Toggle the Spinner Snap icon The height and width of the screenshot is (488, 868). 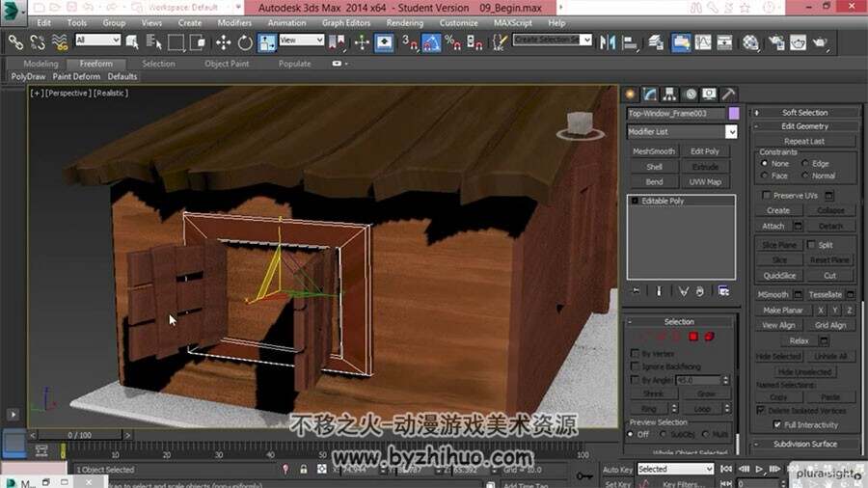[475, 42]
